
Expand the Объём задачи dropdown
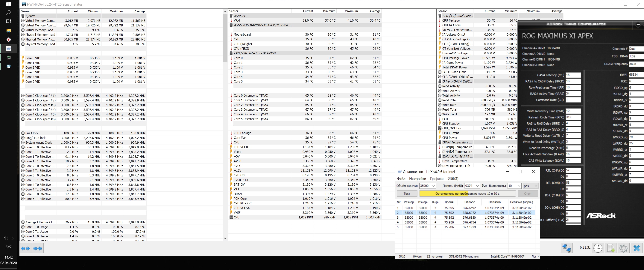[434, 186]
